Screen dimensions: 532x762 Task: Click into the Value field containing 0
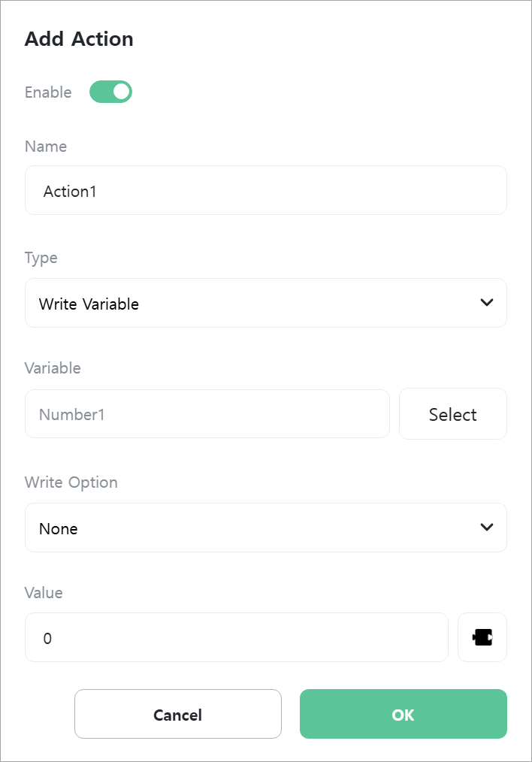click(236, 637)
